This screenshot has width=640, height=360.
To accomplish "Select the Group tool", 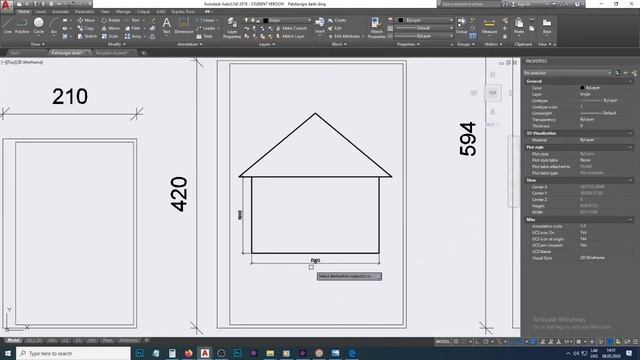I will click(x=462, y=25).
